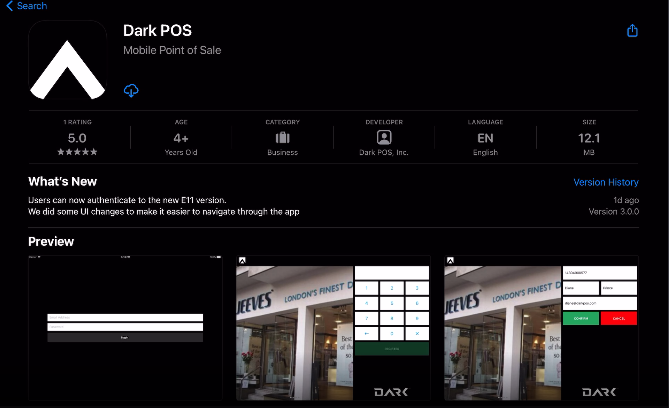
Task: Tap the Business category briefcase icon
Action: coord(282,137)
